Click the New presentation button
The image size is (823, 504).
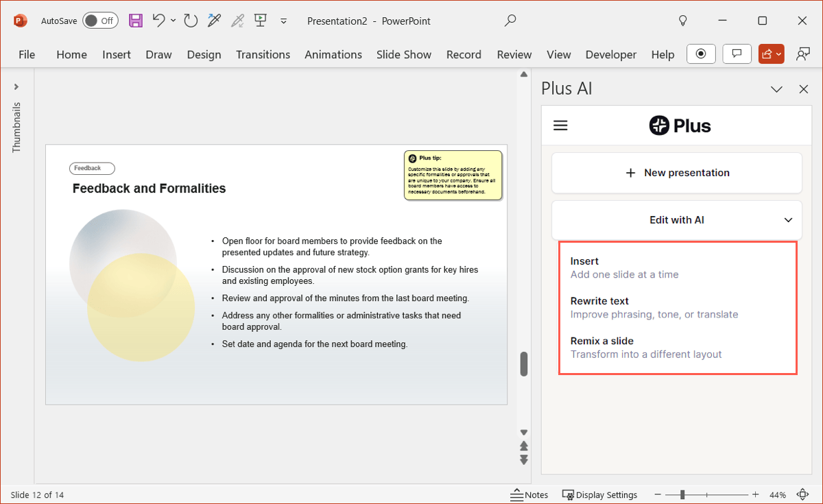(x=677, y=173)
